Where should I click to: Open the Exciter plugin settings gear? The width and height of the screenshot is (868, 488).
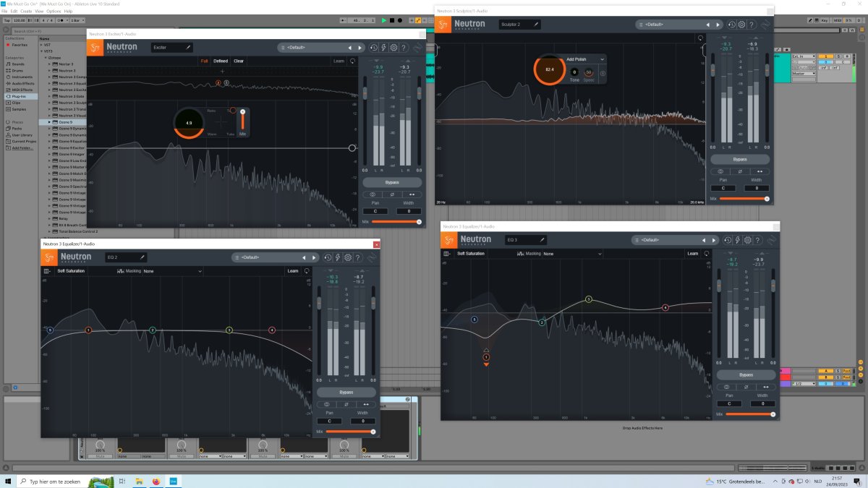pyautogui.click(x=393, y=48)
